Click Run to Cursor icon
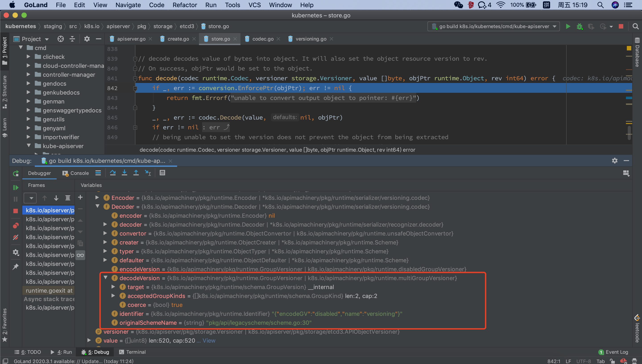Image resolution: width=642 pixels, height=364 pixels. pyautogui.click(x=148, y=173)
